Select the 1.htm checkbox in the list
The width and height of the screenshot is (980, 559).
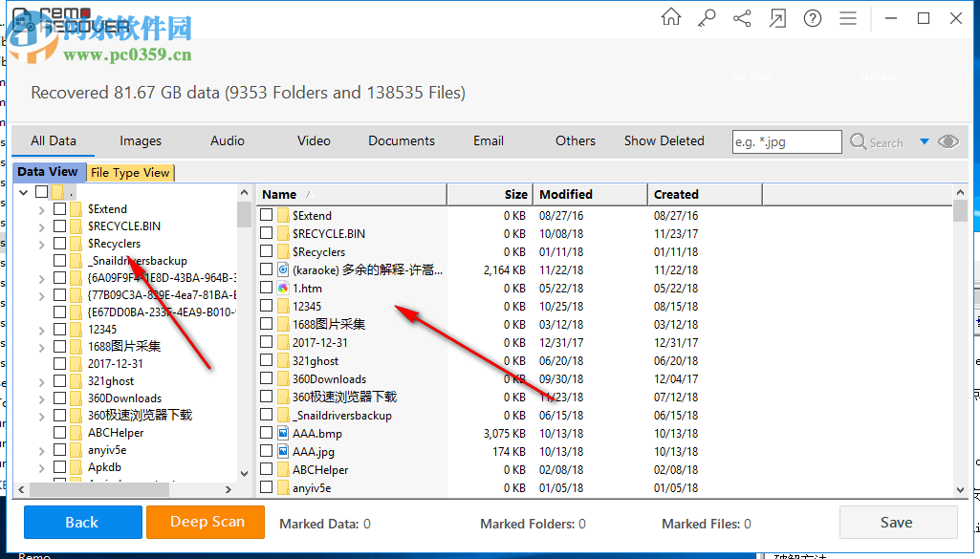click(267, 288)
